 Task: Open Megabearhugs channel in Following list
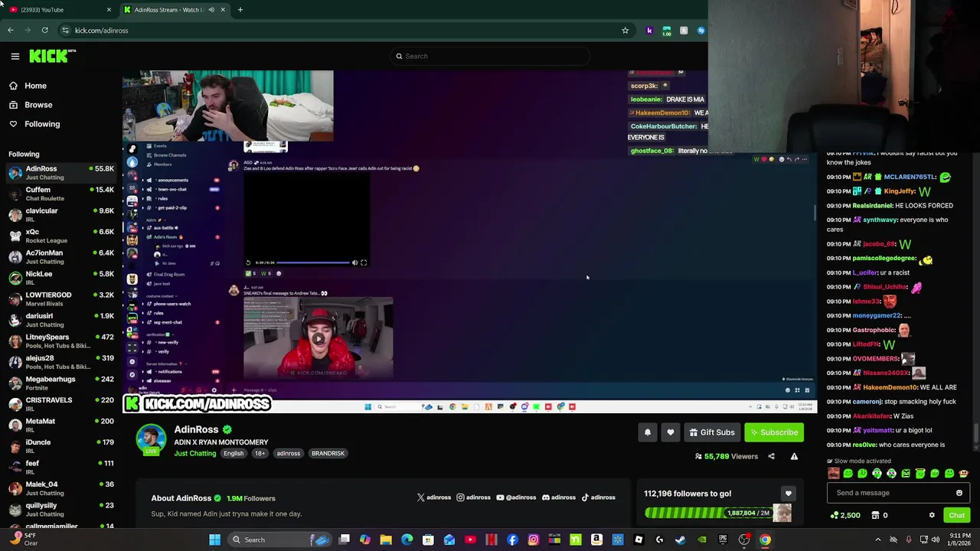61,383
